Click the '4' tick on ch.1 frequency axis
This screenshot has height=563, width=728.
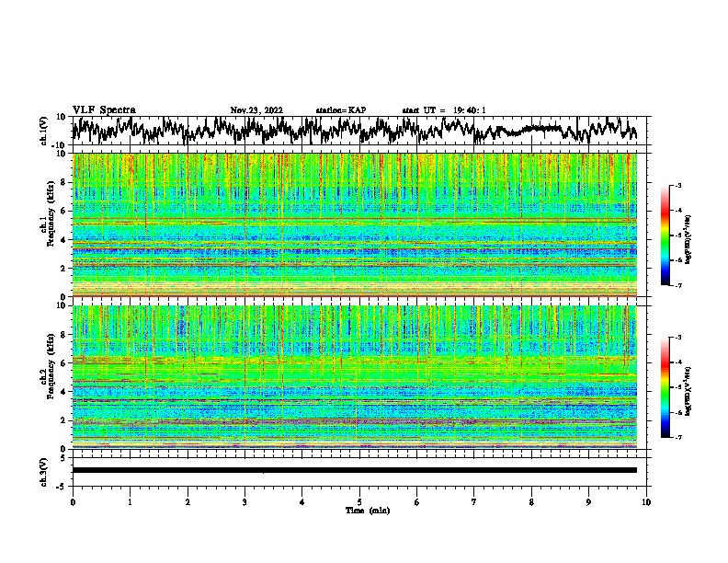tap(63, 240)
